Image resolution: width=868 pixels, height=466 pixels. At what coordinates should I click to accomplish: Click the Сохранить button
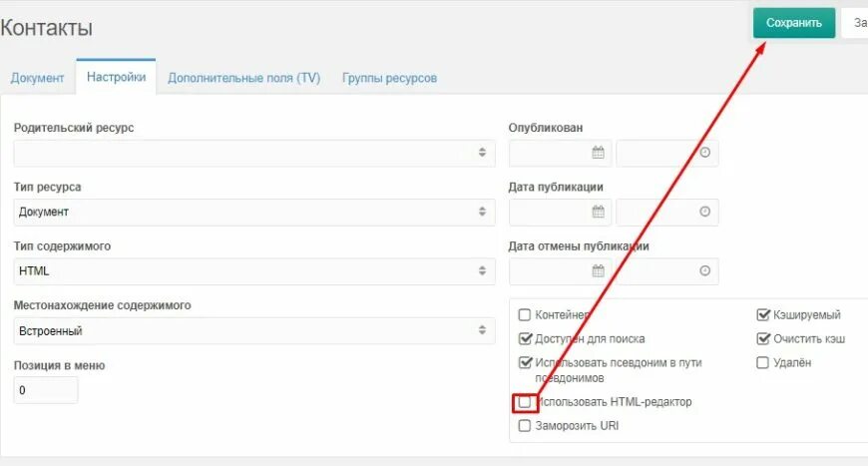coord(794,23)
